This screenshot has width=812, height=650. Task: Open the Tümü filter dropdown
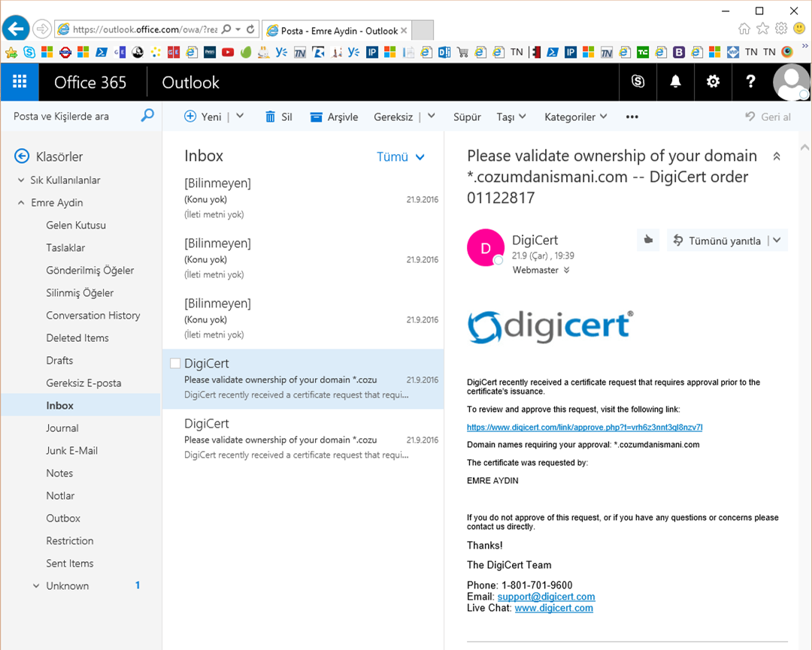(x=400, y=157)
